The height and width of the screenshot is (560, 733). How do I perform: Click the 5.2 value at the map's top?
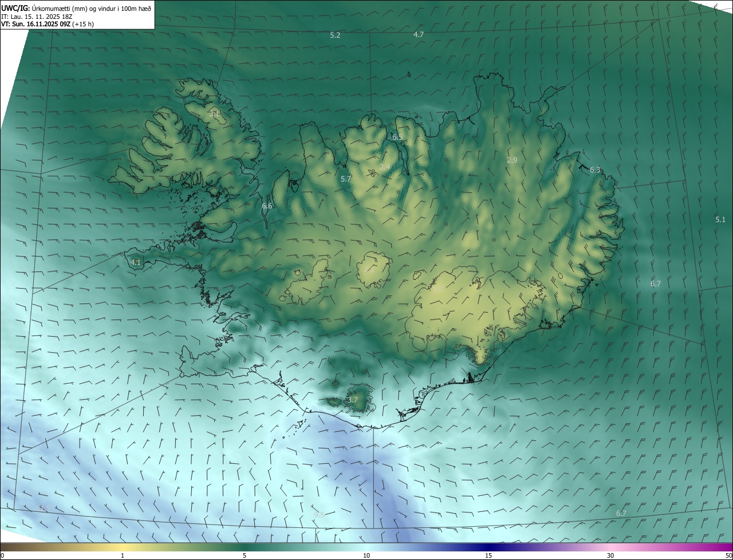click(x=335, y=36)
